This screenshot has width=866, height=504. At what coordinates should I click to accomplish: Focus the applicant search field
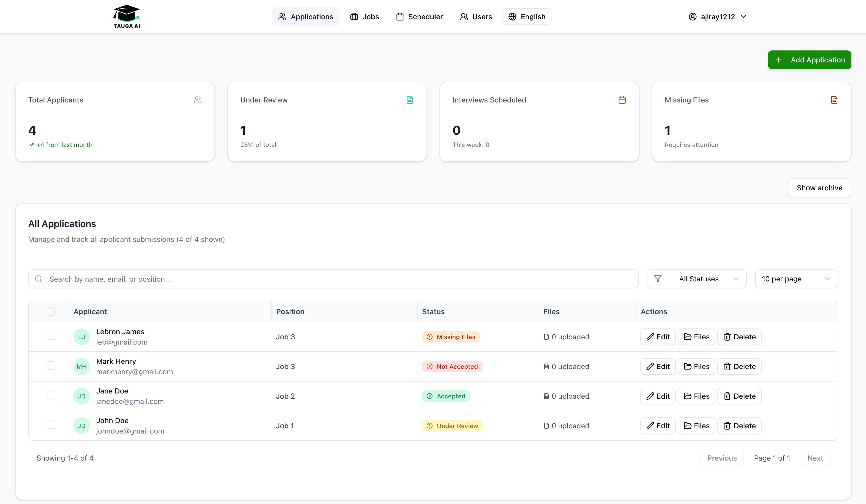pyautogui.click(x=333, y=279)
